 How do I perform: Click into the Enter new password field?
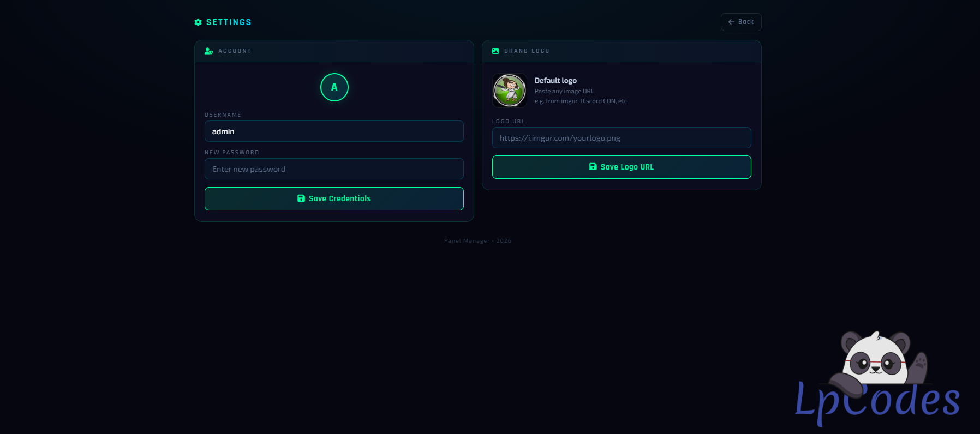click(334, 169)
